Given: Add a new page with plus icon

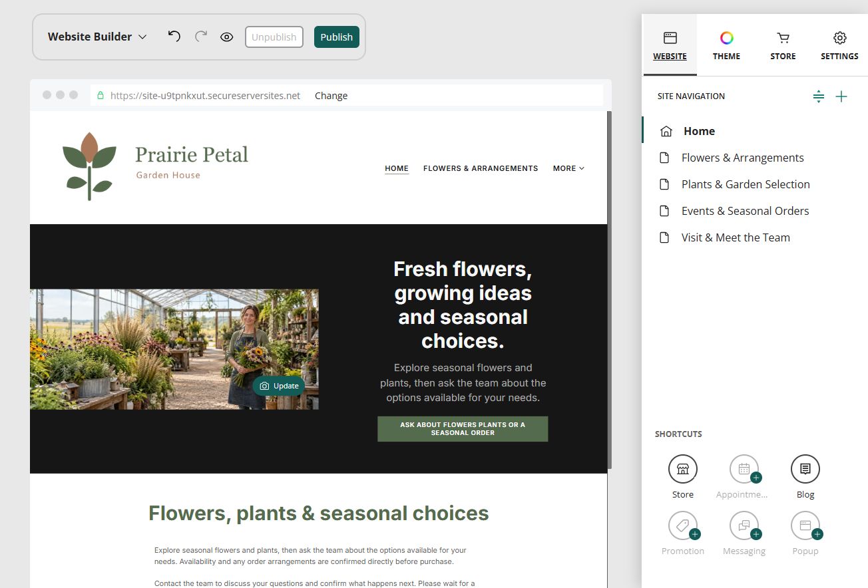Looking at the screenshot, I should click(841, 96).
